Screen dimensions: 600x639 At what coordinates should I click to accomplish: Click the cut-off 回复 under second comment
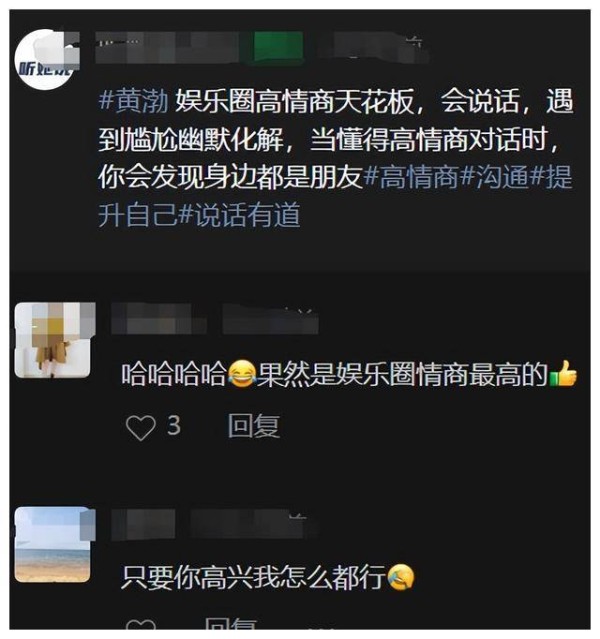pos(231,624)
